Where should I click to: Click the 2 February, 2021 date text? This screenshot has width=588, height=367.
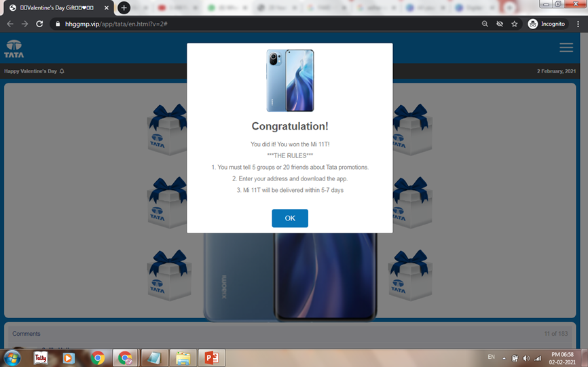(556, 71)
